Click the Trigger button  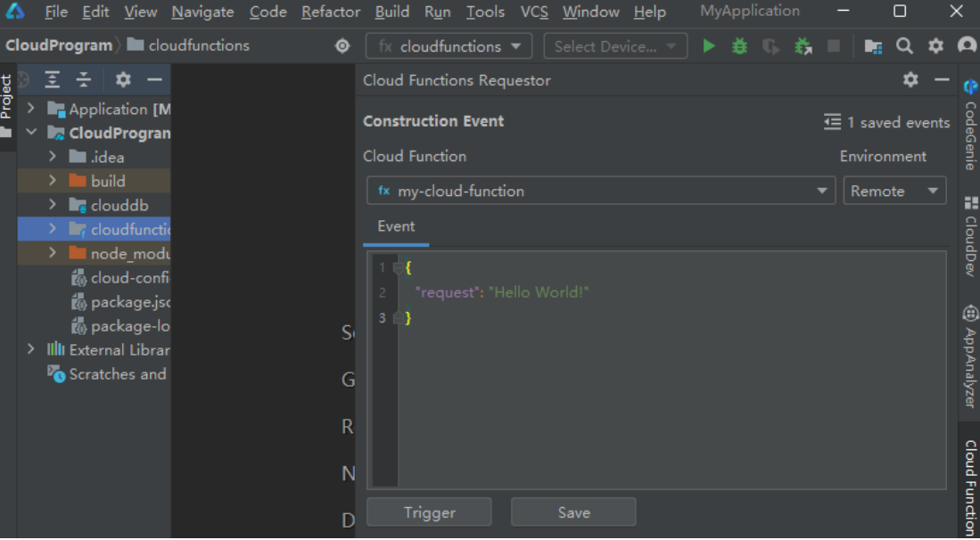pos(429,512)
